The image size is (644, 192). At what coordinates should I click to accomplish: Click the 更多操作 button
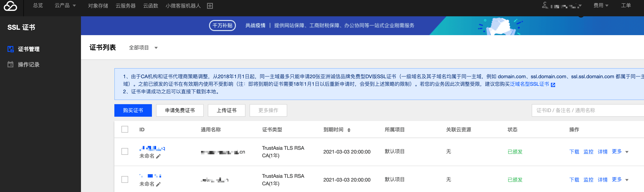(268, 110)
